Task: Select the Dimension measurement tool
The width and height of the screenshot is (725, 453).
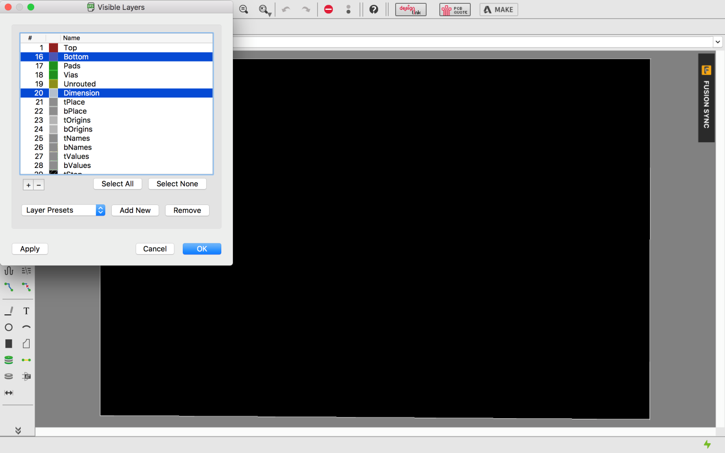Action: pos(9,393)
